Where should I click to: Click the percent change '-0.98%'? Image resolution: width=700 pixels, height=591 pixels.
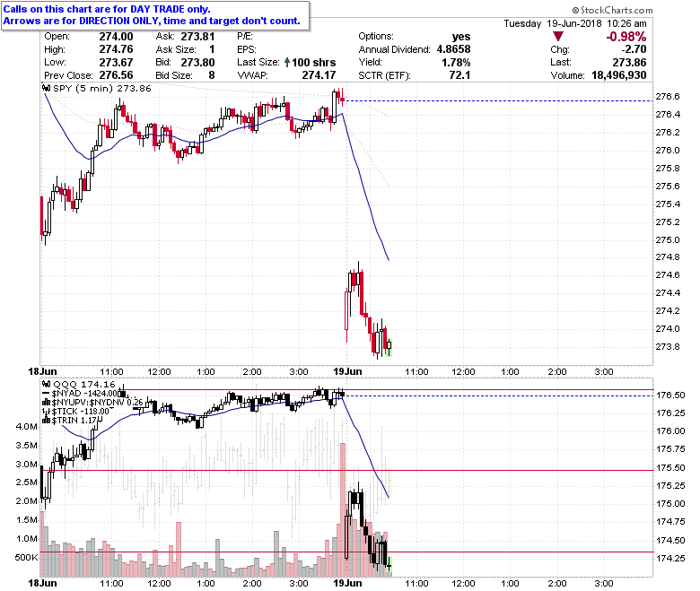click(626, 37)
